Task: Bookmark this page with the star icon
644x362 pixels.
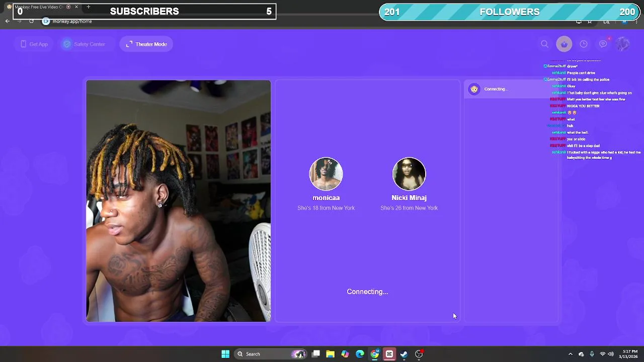Action: tap(590, 22)
